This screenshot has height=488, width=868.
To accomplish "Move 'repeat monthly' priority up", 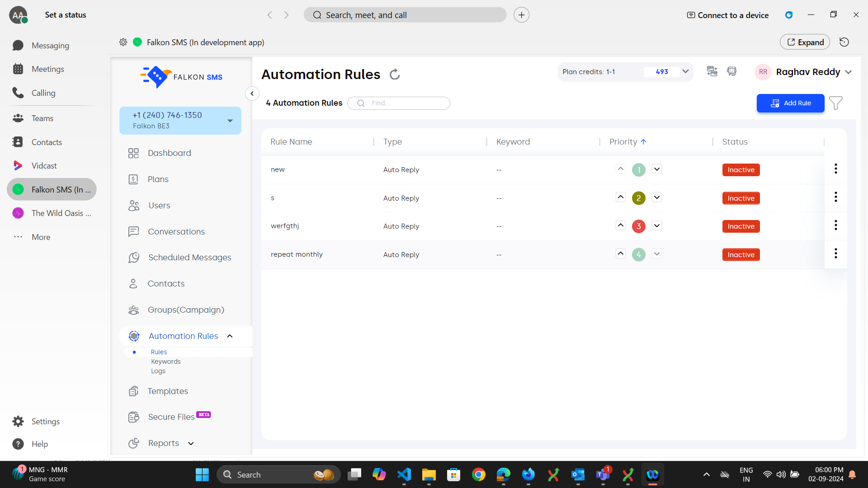I will coord(620,253).
